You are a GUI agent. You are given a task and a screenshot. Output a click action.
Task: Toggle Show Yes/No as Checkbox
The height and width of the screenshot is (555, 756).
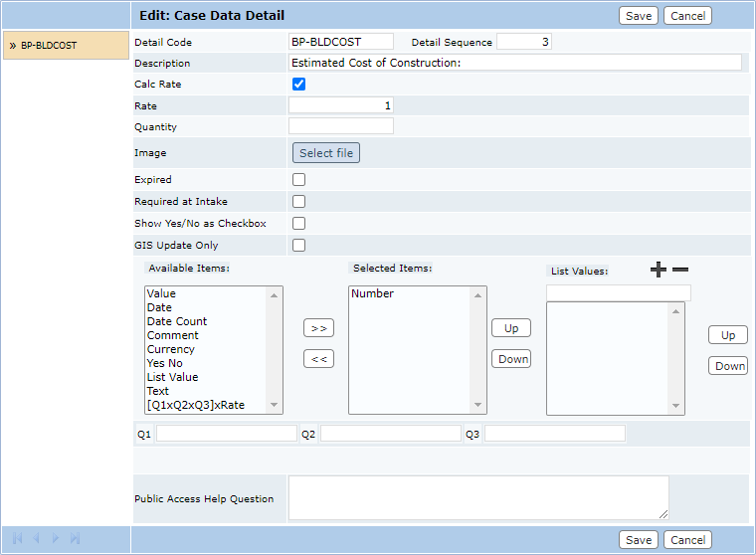(x=299, y=223)
